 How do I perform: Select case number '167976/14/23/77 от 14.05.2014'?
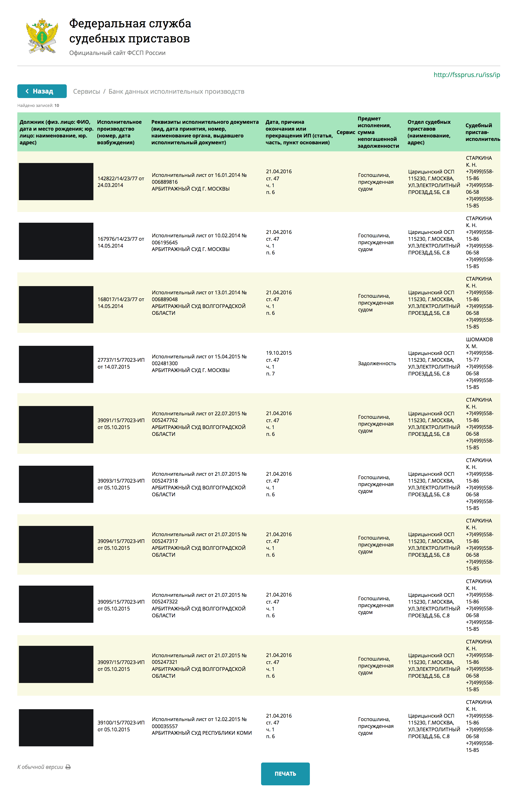(x=121, y=242)
